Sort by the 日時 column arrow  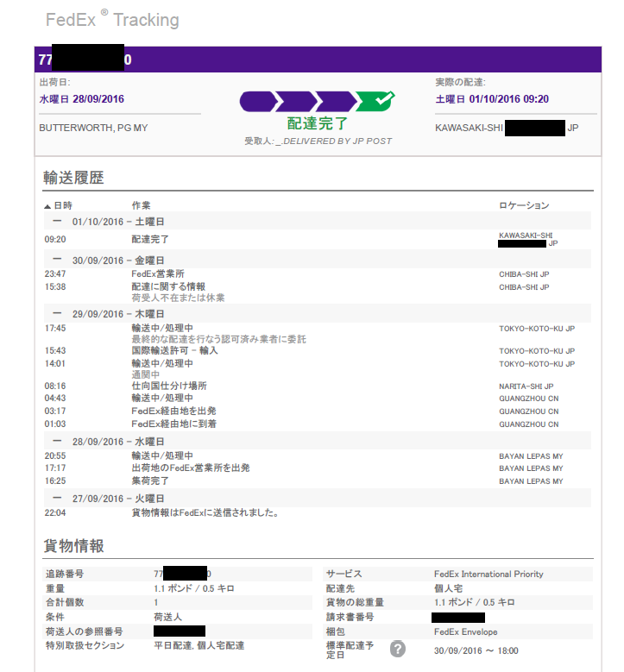[x=47, y=206]
